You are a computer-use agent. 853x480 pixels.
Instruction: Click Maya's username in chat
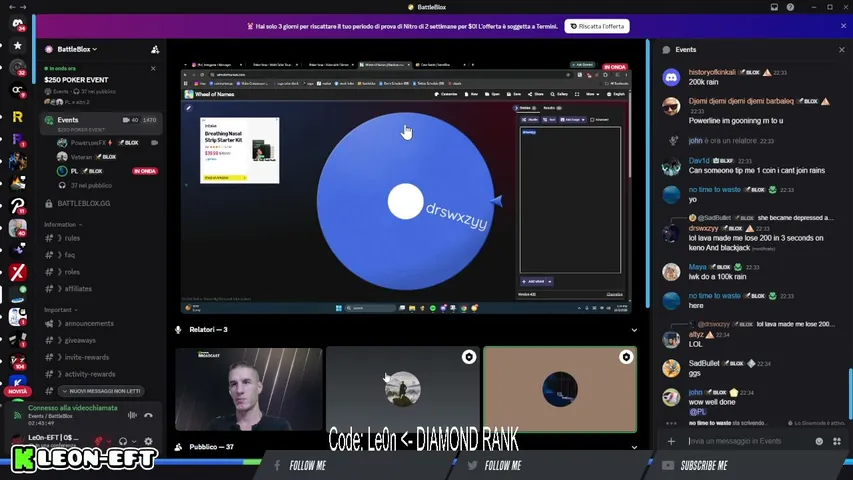pos(697,267)
